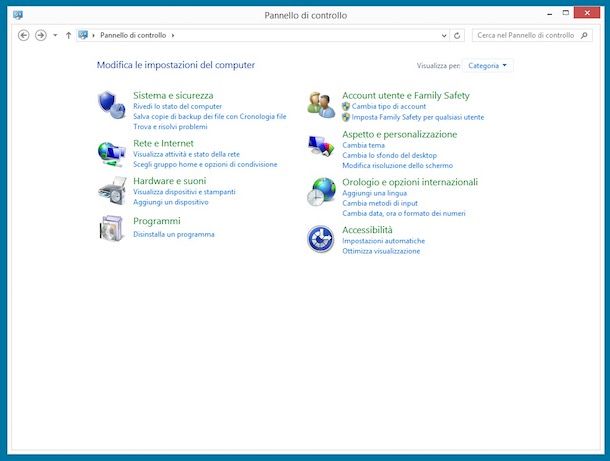Click Rivedi lo stato del computer
This screenshot has height=461, width=610.
(177, 106)
